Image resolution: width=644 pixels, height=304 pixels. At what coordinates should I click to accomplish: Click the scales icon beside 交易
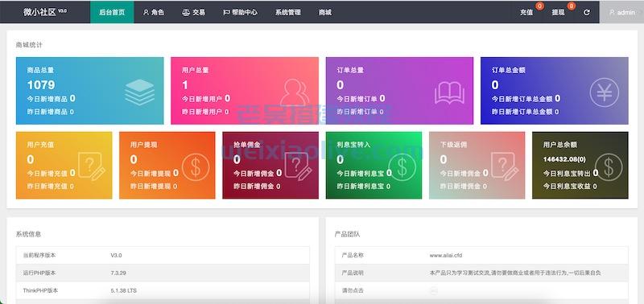tap(186, 12)
